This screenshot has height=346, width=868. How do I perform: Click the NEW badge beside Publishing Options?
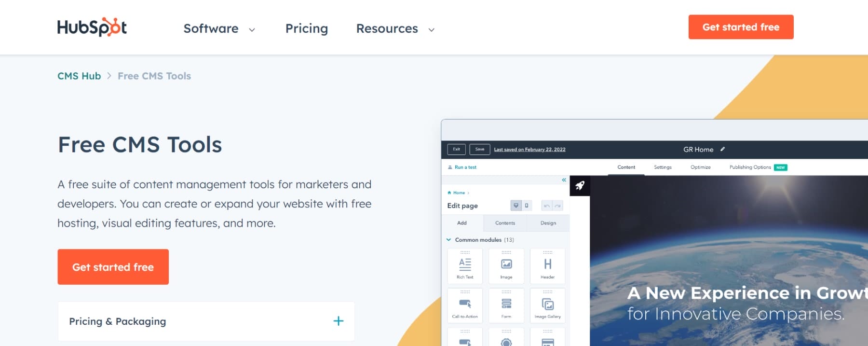[781, 167]
